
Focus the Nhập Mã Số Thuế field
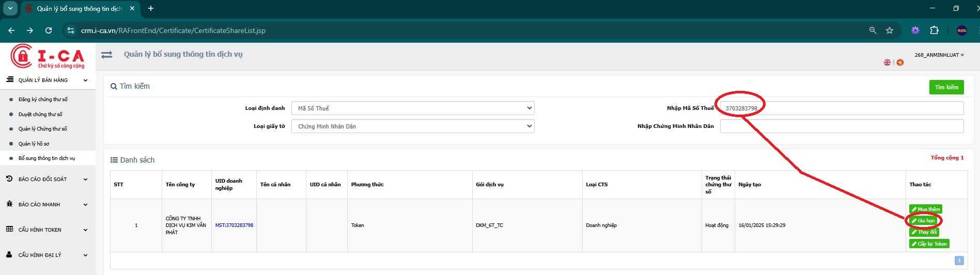pos(842,108)
